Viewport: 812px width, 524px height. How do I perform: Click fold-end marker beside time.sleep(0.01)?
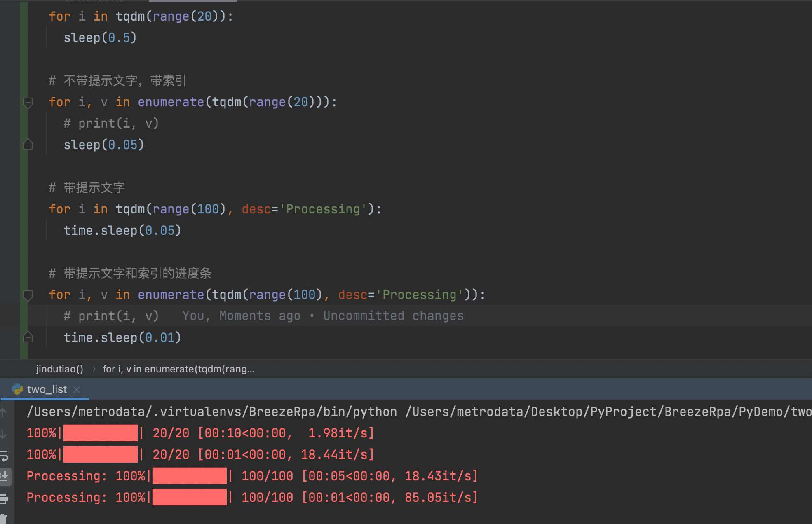point(28,337)
